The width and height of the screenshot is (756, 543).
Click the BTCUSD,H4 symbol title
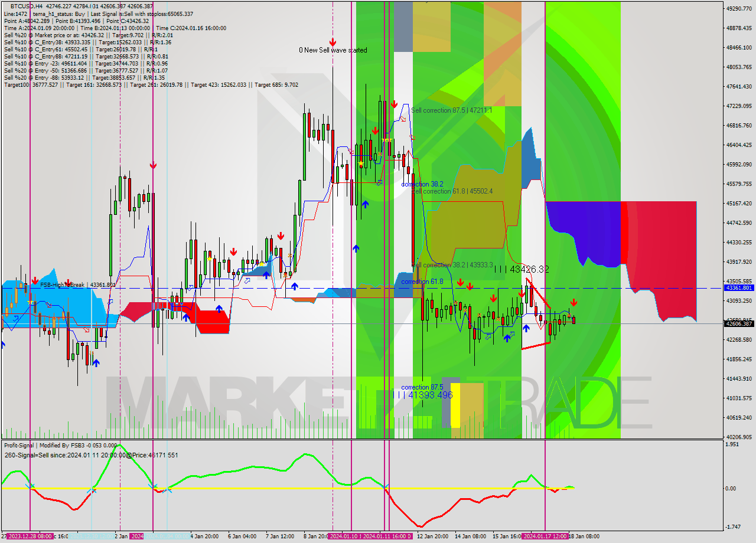27,6
